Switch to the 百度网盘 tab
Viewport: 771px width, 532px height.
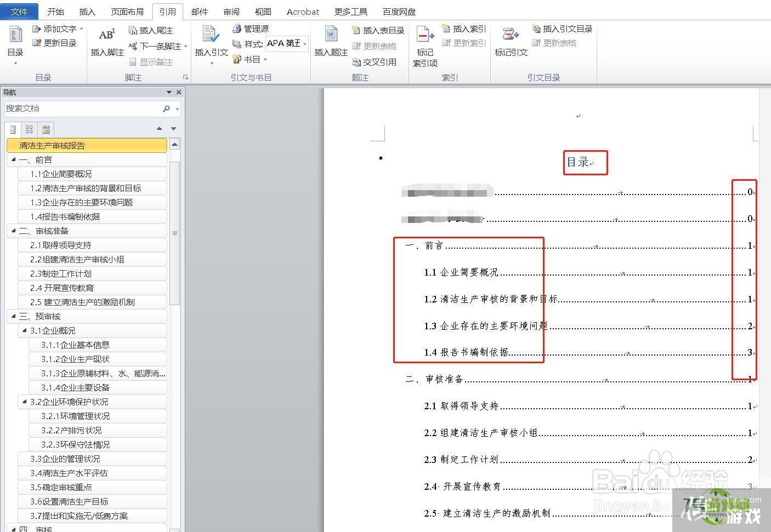point(399,11)
